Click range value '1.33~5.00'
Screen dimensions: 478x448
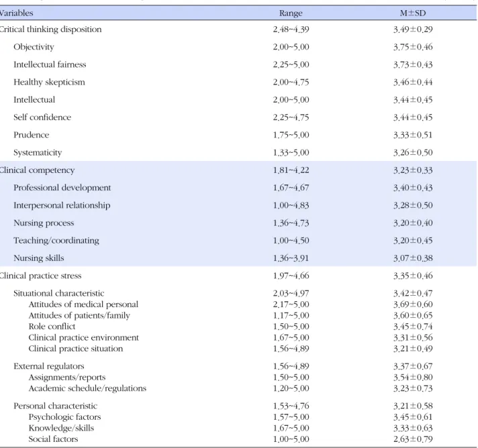291,153
